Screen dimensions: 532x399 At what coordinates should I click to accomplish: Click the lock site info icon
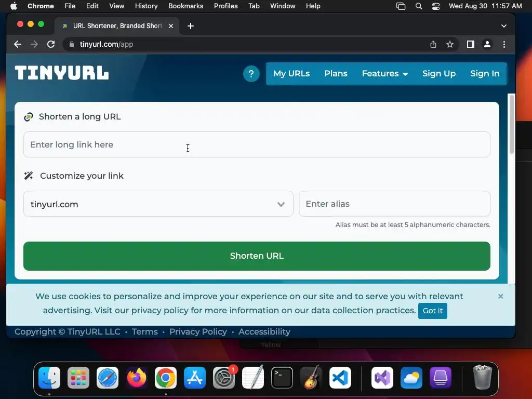(x=71, y=44)
